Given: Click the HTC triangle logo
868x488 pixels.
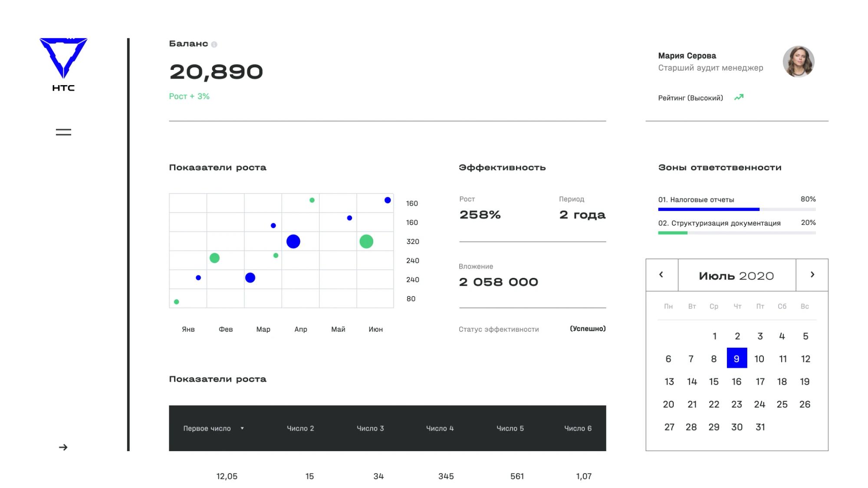Looking at the screenshot, I should coord(63,58).
